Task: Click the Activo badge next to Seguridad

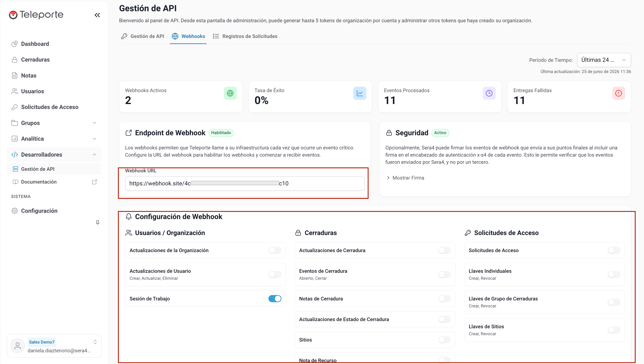Action: (x=440, y=133)
